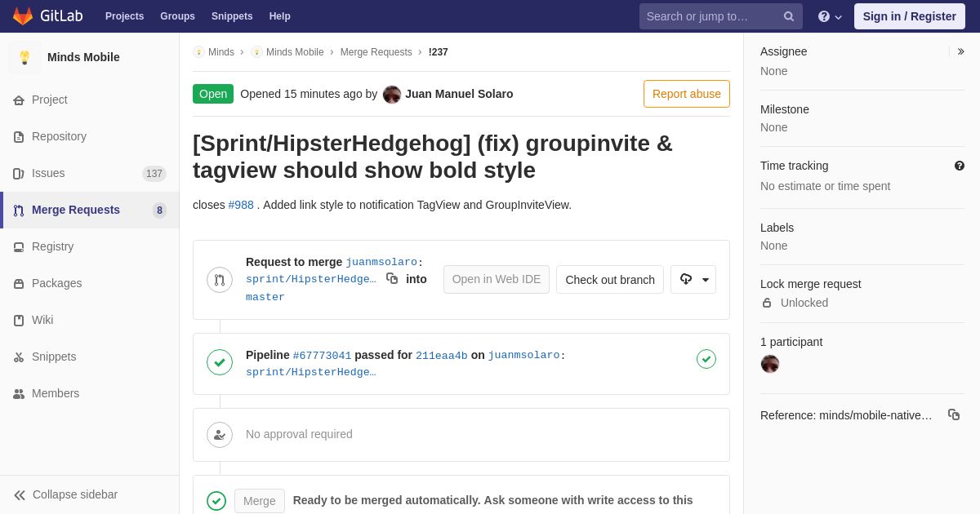Click the approval user icon
The width and height of the screenshot is (980, 514).
(220, 435)
